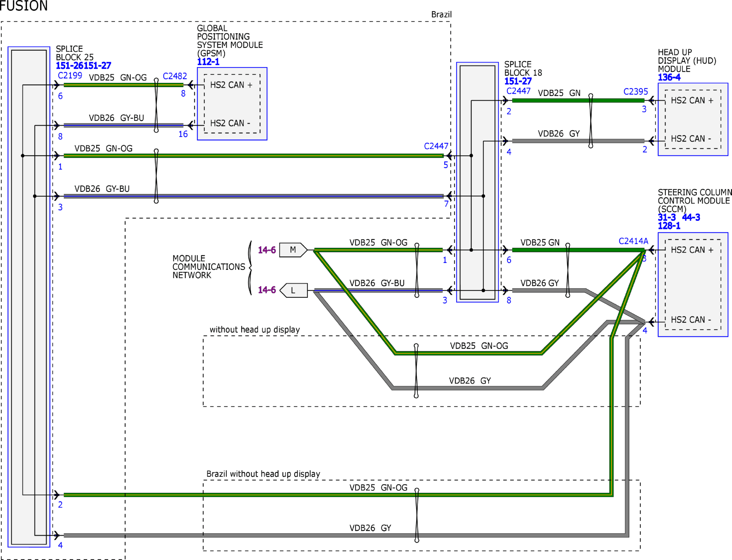Click pin number 16 at the GPSM connector

pos(183,134)
